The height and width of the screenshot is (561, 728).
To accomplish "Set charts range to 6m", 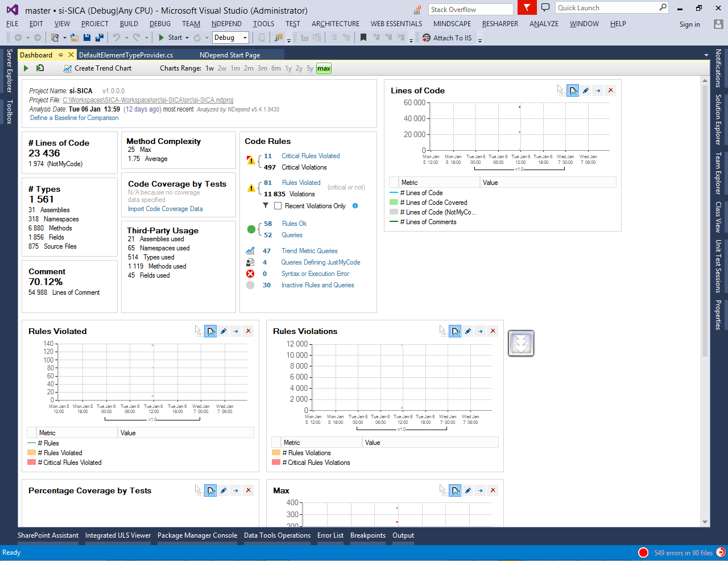I will click(276, 68).
